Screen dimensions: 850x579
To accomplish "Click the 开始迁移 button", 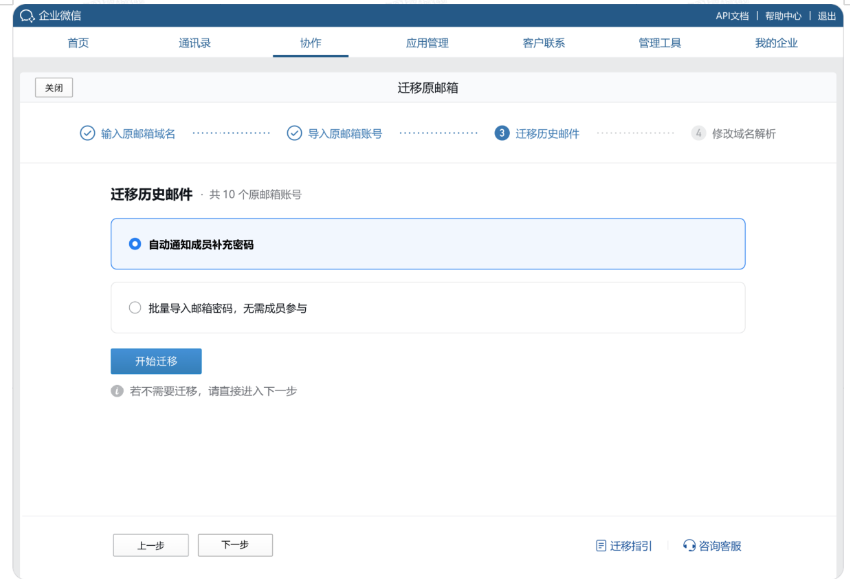I will (155, 361).
